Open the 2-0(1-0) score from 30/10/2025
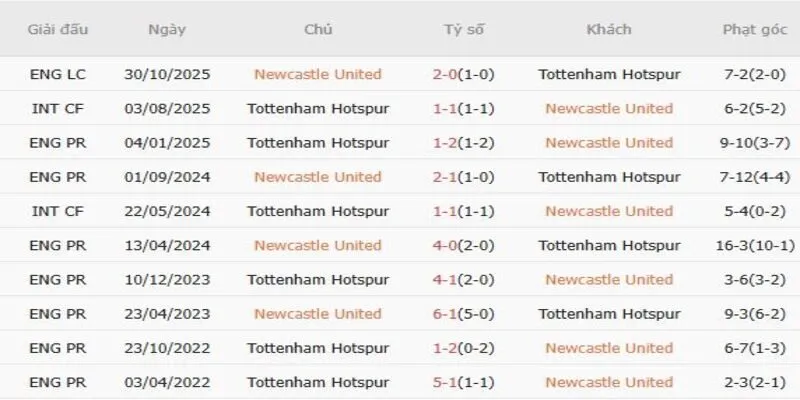 (464, 74)
